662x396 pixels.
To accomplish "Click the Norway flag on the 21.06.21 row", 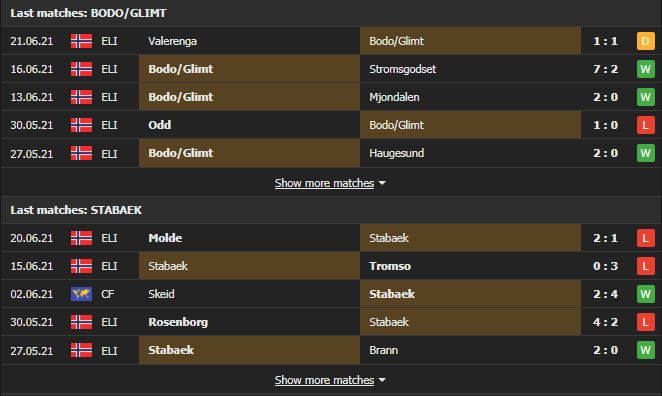I will (x=81, y=41).
